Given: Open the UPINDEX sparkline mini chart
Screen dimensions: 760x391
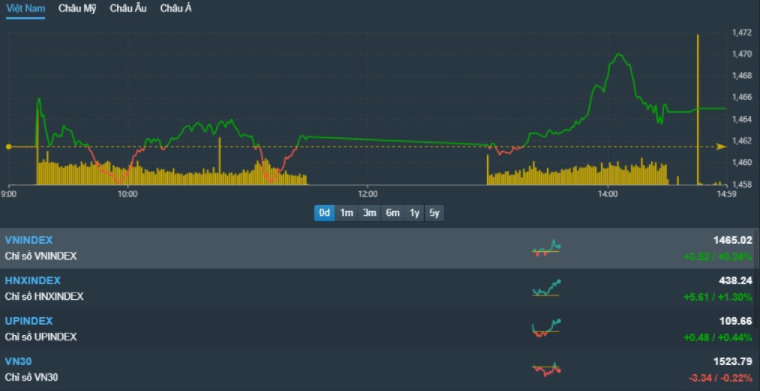Looking at the screenshot, I should tap(546, 328).
